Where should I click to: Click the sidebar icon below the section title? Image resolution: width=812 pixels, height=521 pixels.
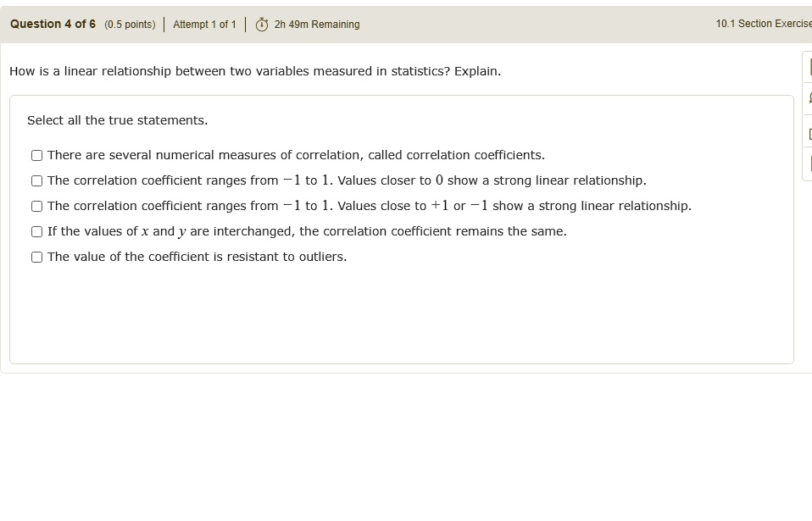[808, 64]
